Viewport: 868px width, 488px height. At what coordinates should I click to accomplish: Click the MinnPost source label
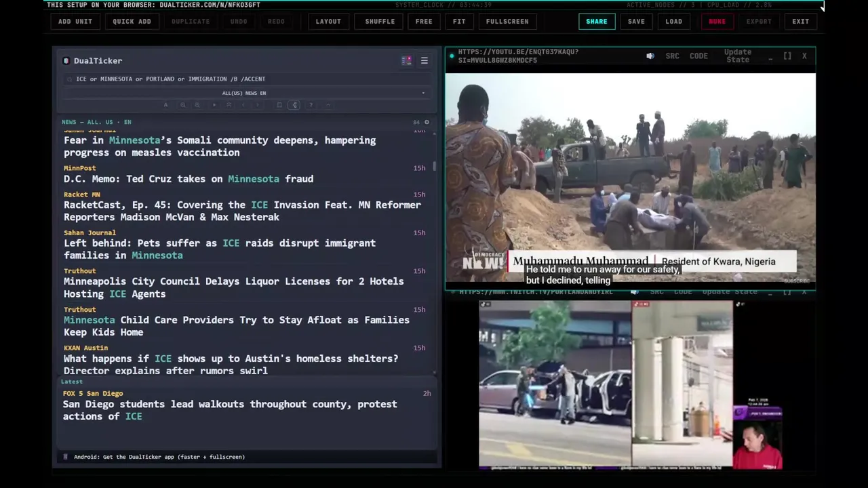coord(79,168)
